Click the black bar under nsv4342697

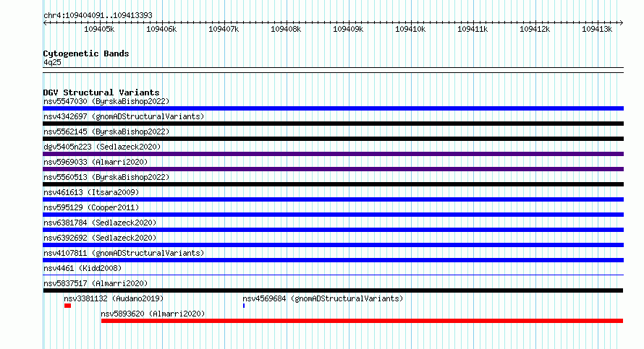(333, 124)
